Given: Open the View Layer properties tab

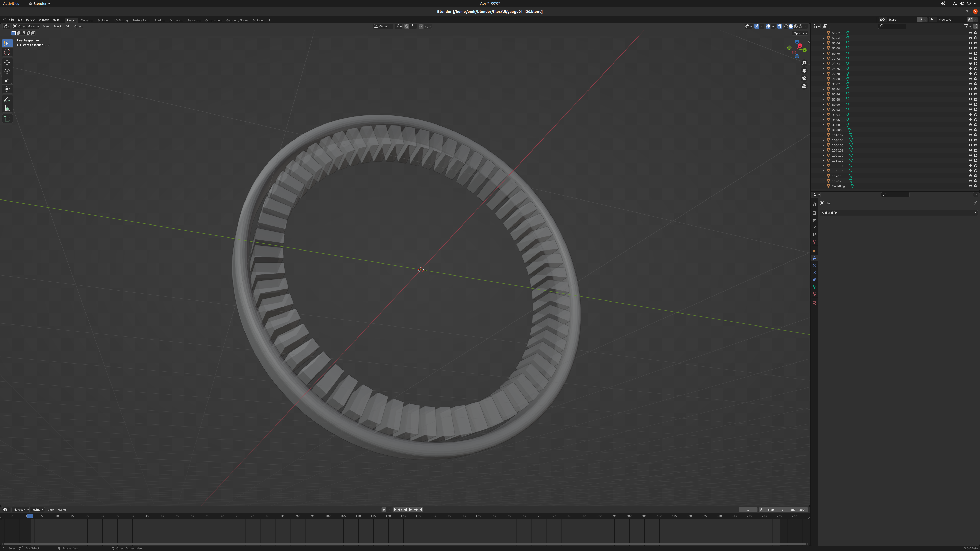Looking at the screenshot, I should coord(814,228).
